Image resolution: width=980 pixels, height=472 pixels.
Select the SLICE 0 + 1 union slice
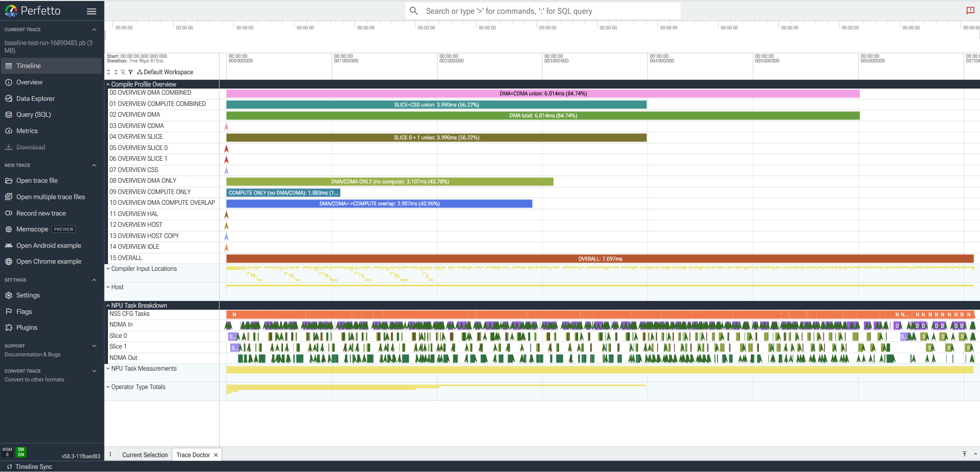coord(437,138)
